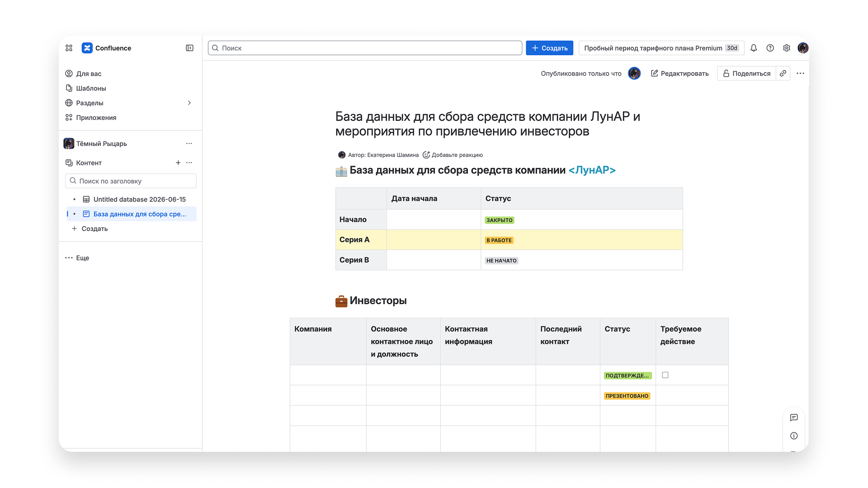Open Контент more options ellipsis

[189, 163]
